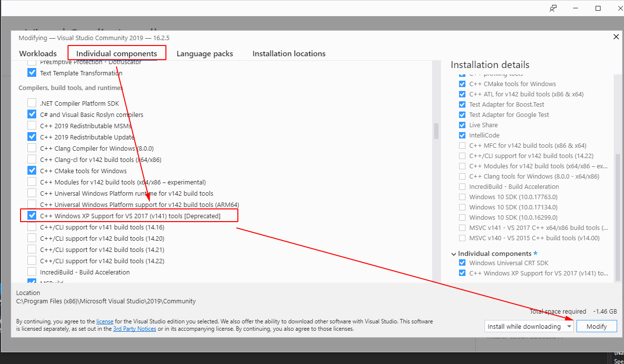Check C++ MFC for v142 build tools
The image size is (624, 364).
pos(462,145)
